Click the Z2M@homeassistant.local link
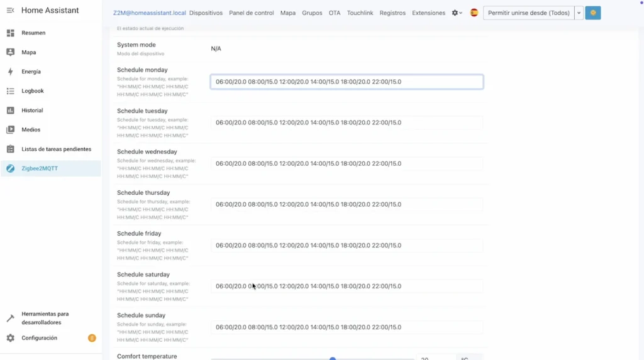 point(150,13)
